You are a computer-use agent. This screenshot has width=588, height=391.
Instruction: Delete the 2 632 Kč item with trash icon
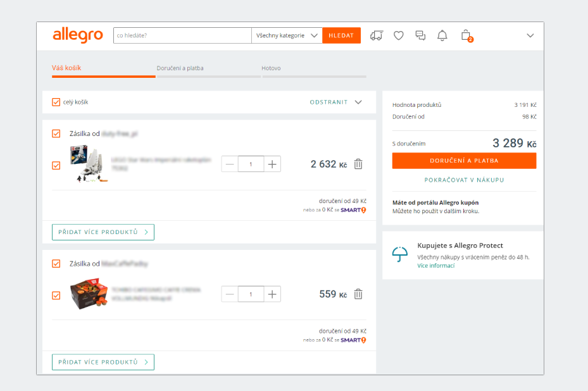pos(358,164)
